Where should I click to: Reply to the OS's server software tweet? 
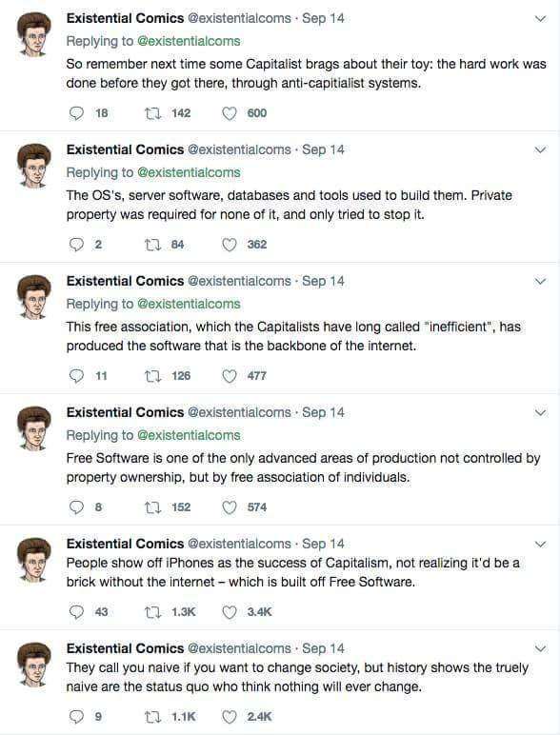point(76,245)
